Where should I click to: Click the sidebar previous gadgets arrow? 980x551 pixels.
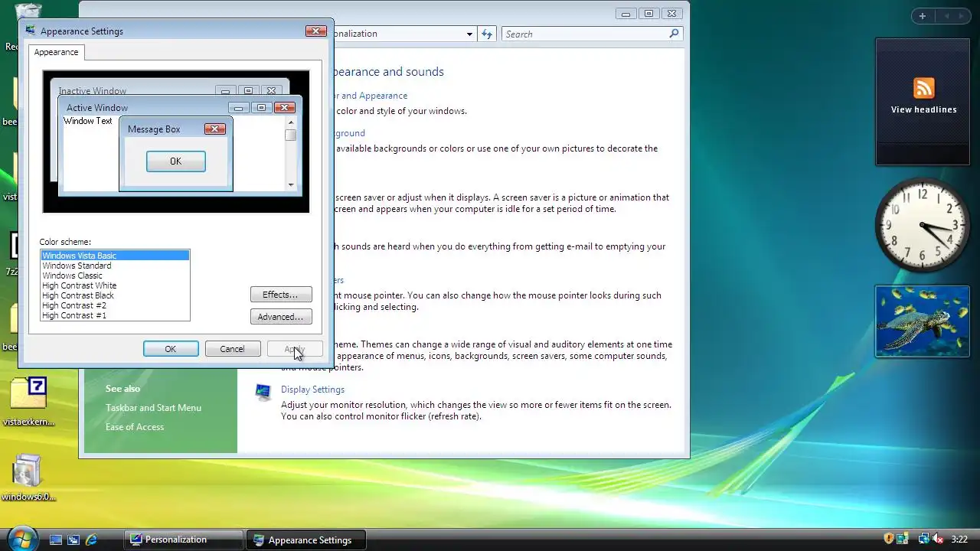click(x=946, y=16)
